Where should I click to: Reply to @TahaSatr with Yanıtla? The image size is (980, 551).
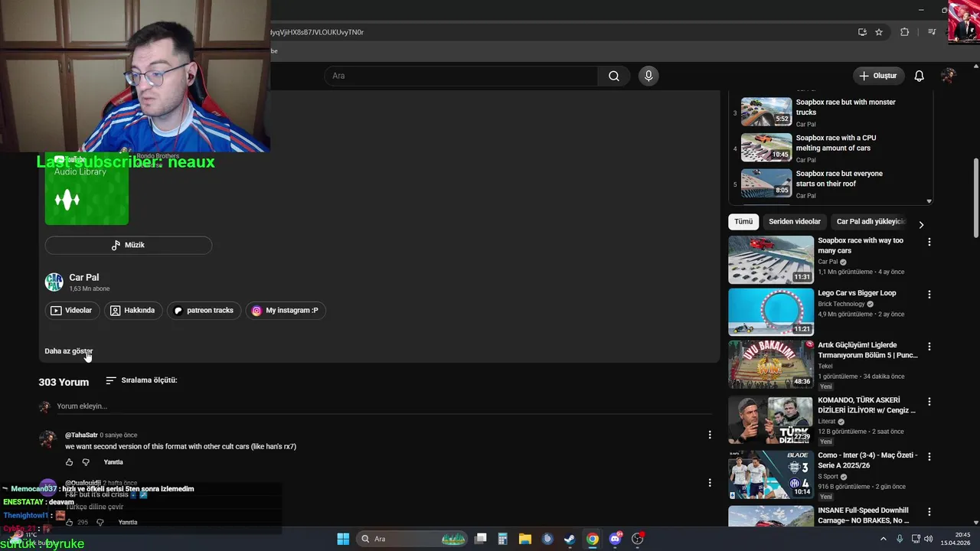(x=113, y=462)
